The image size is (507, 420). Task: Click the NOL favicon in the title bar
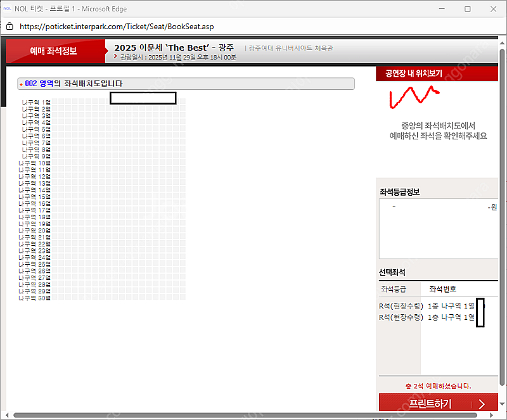pyautogui.click(x=7, y=9)
